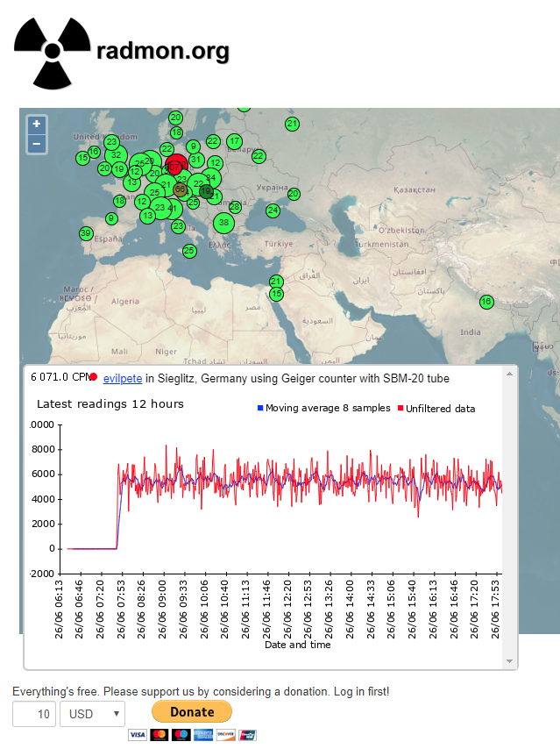Zoom in the map with plus button
Viewport: 560px width, 756px height.
tap(37, 125)
